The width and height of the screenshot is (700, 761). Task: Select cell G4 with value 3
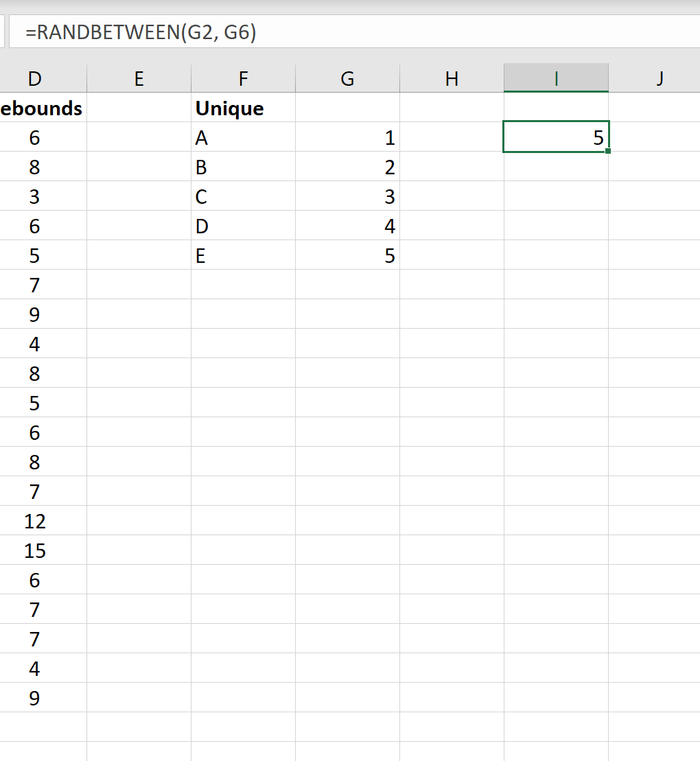(x=347, y=198)
